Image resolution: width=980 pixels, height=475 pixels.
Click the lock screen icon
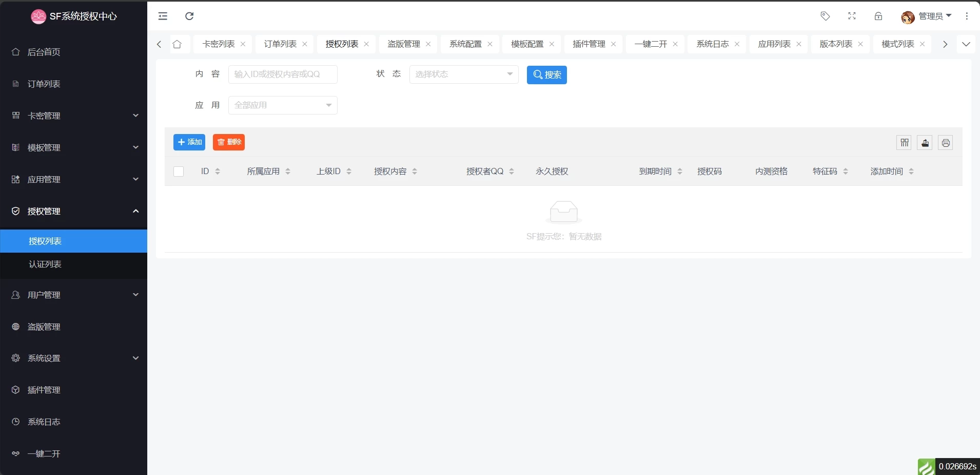pos(878,16)
